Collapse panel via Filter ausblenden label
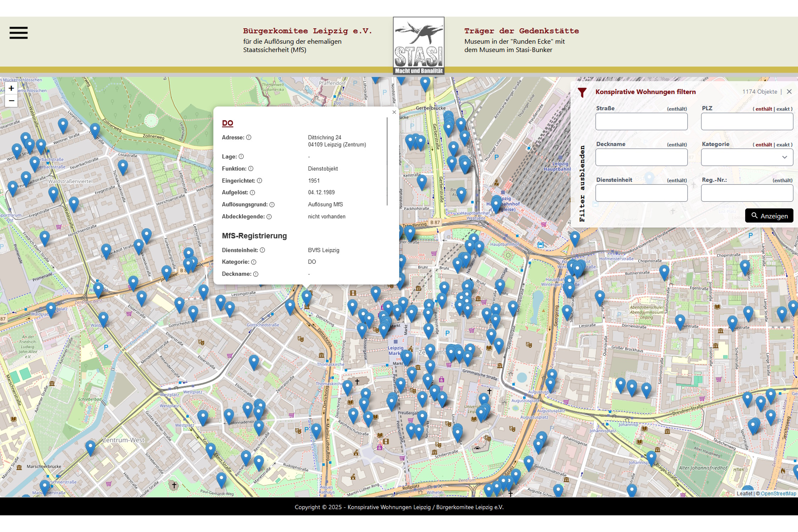Image resolution: width=798 pixels, height=532 pixels. (x=582, y=184)
